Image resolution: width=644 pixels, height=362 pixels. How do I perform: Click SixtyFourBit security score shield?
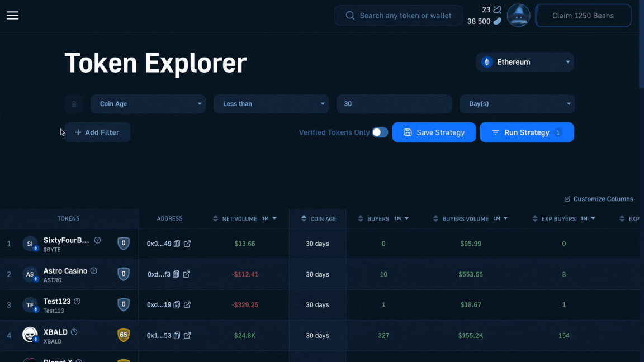[123, 244]
